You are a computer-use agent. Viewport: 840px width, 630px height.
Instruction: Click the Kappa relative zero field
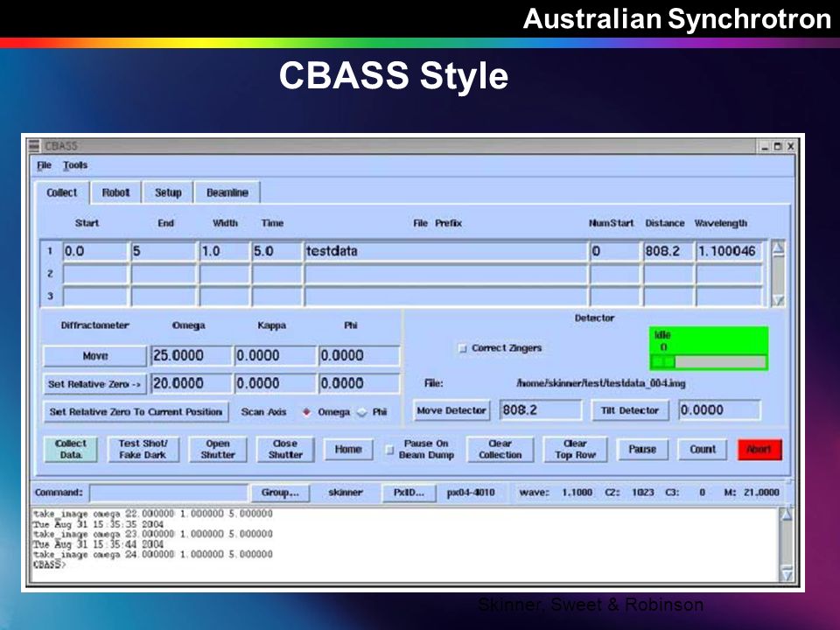point(276,383)
